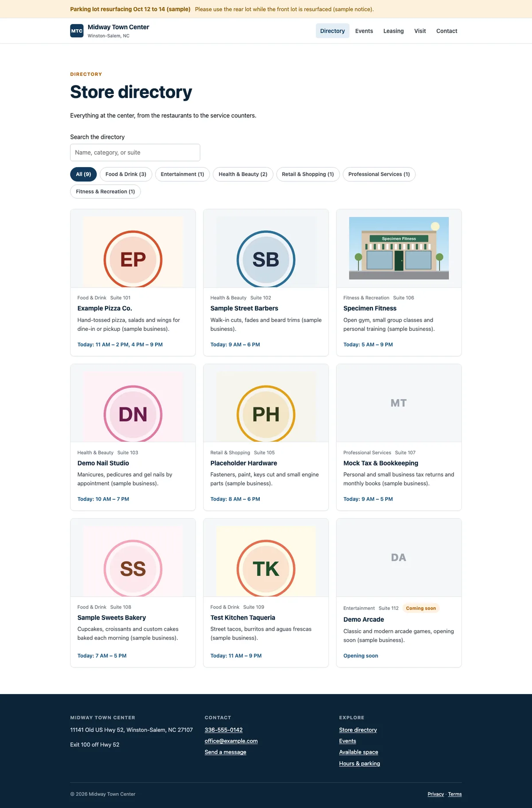Open the Example Pizza Co. EP logo
This screenshot has height=808, width=532.
tap(133, 252)
